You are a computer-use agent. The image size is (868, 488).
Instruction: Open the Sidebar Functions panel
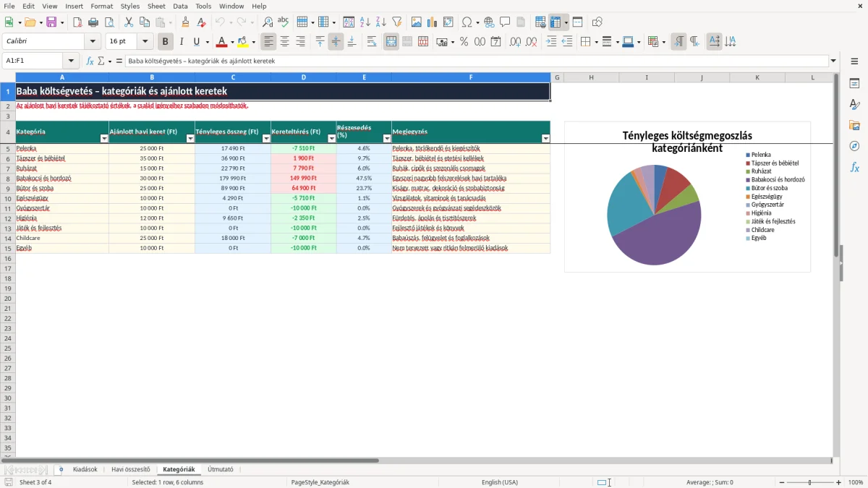(x=854, y=167)
